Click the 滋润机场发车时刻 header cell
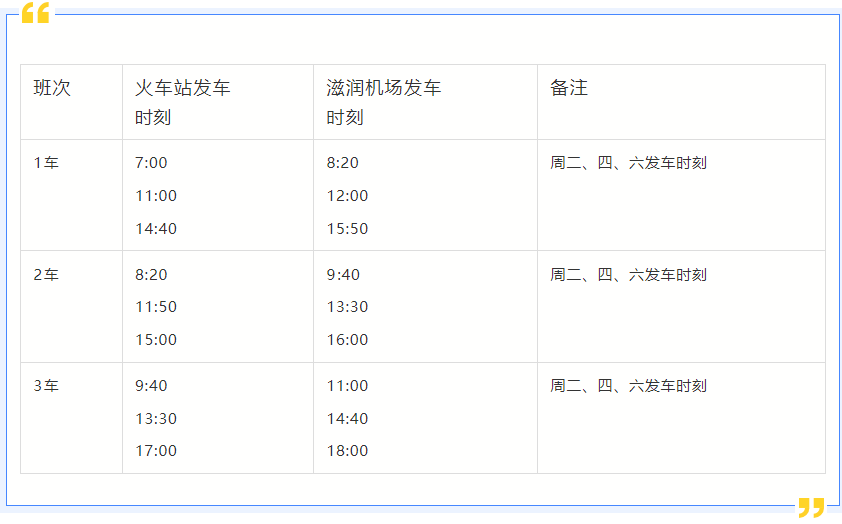Screen dimensions: 842x524 (x=384, y=102)
